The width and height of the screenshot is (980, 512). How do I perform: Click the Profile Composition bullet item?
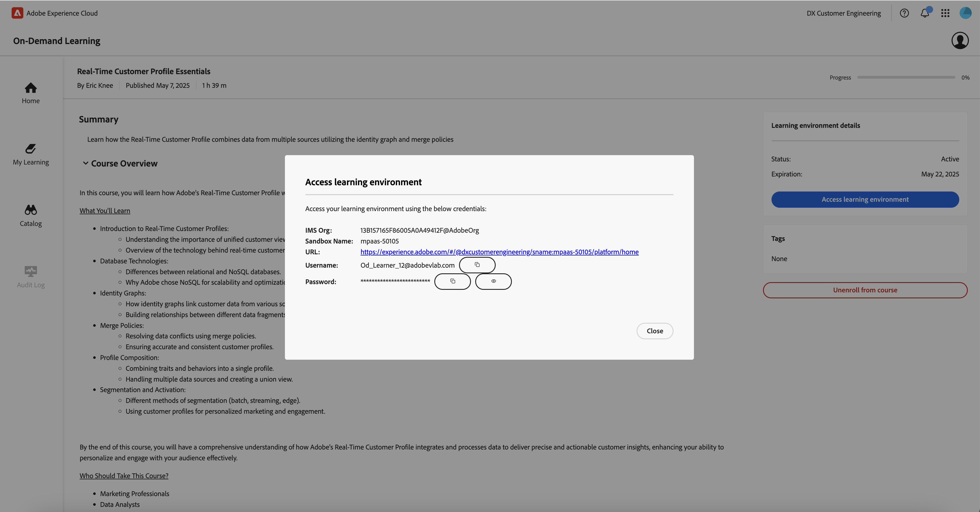(x=129, y=357)
